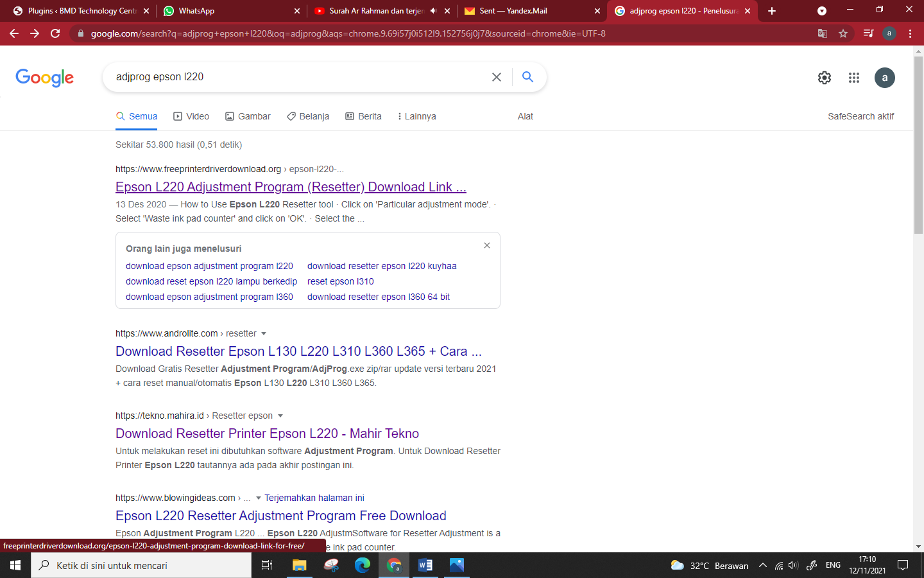Go back to the previous page

point(14,33)
